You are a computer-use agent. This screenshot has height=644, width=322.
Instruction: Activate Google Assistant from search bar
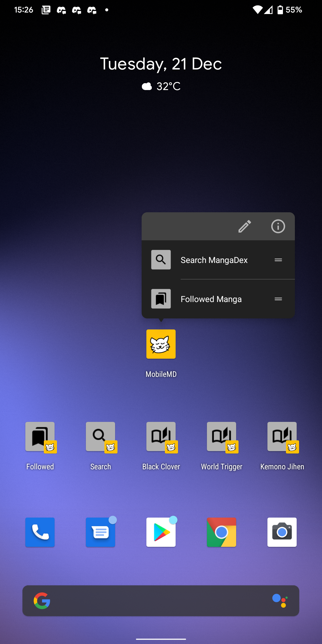[280, 601]
